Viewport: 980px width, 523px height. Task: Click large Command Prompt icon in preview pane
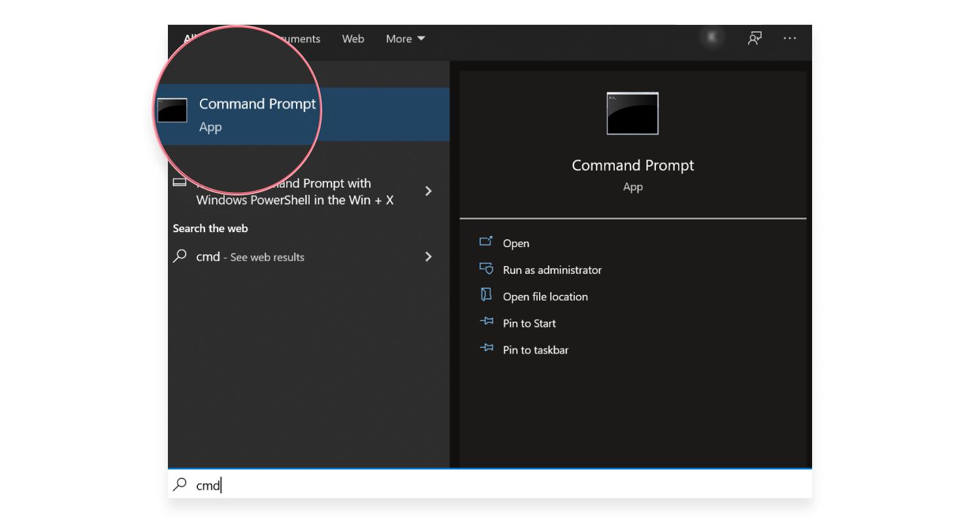tap(632, 114)
